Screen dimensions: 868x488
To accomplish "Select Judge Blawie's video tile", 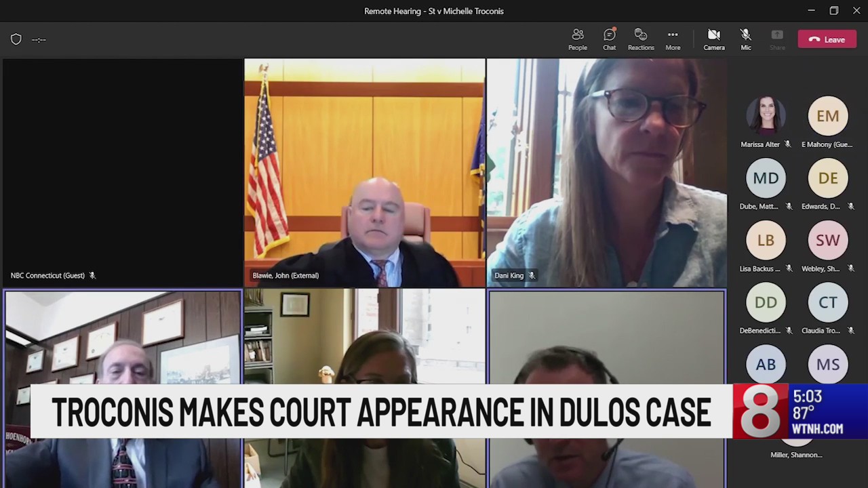I will (365, 171).
